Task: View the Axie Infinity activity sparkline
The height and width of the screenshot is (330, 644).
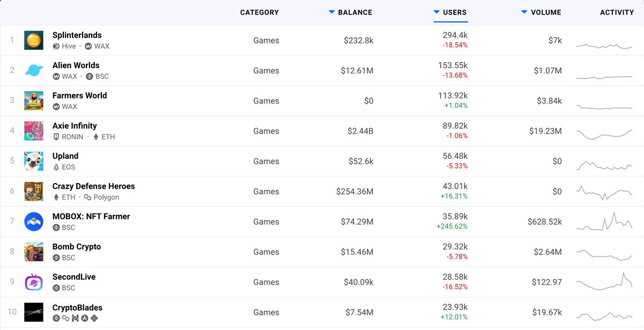Action: [604, 134]
